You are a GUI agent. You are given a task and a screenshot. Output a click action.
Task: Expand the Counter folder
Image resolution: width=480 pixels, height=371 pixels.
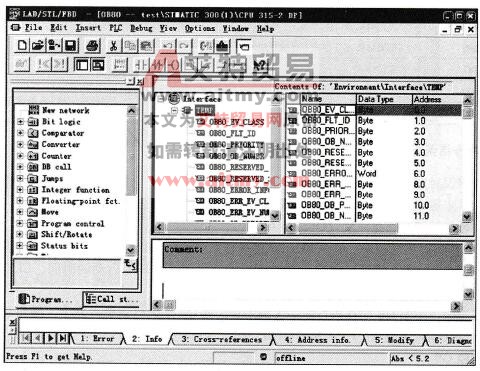point(20,156)
